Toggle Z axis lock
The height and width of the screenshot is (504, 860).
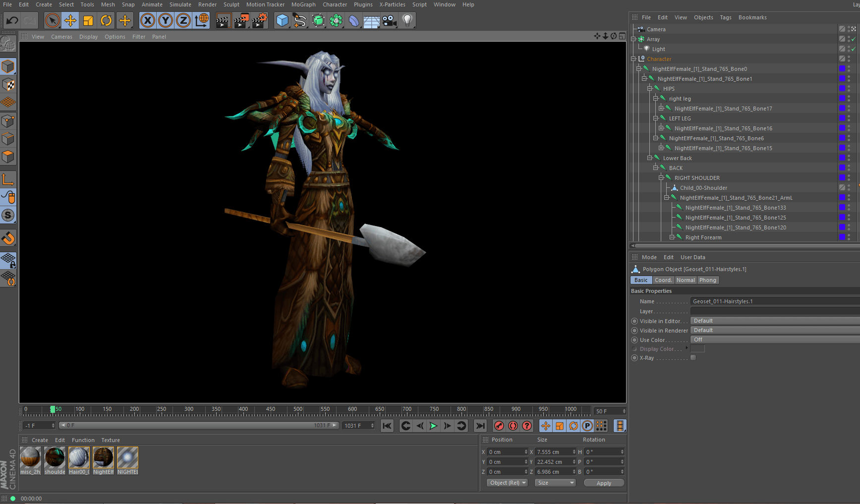pyautogui.click(x=183, y=20)
